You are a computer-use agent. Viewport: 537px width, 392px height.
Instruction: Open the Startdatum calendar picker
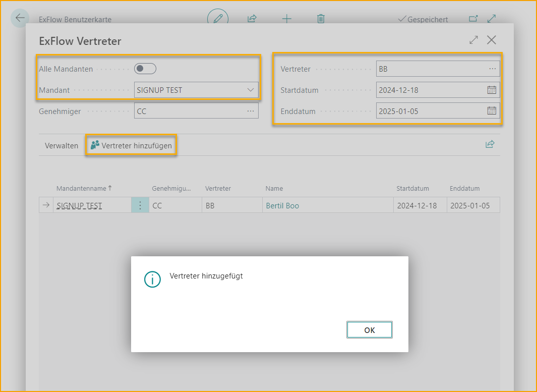coord(492,90)
